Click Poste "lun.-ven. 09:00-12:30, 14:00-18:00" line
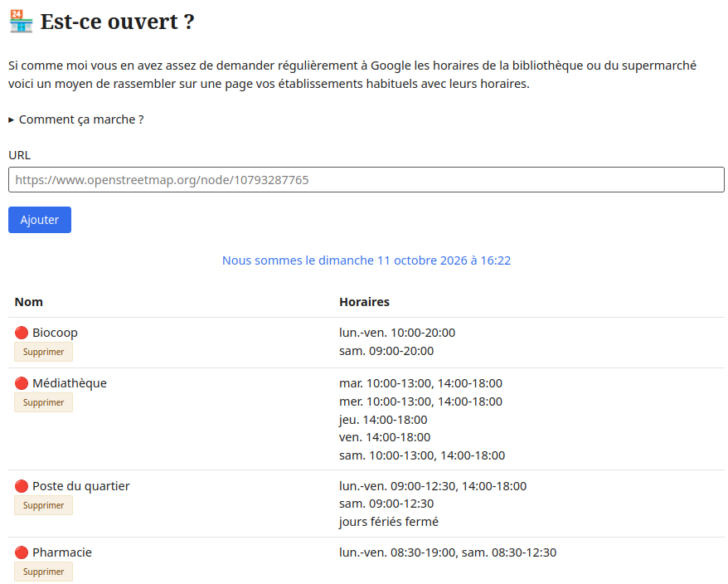Image resolution: width=728 pixels, height=584 pixels. click(433, 486)
